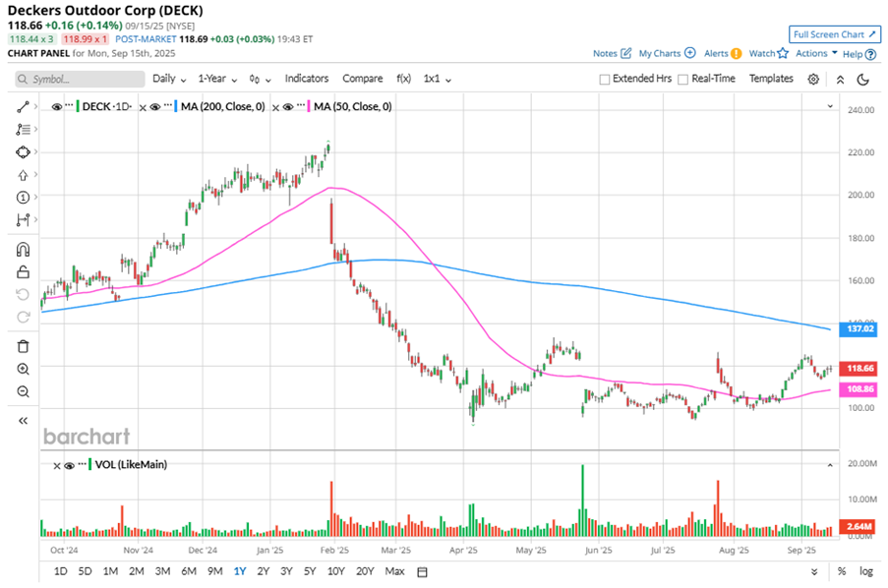
Task: Toggle the magnet snap tool
Action: 23,249
